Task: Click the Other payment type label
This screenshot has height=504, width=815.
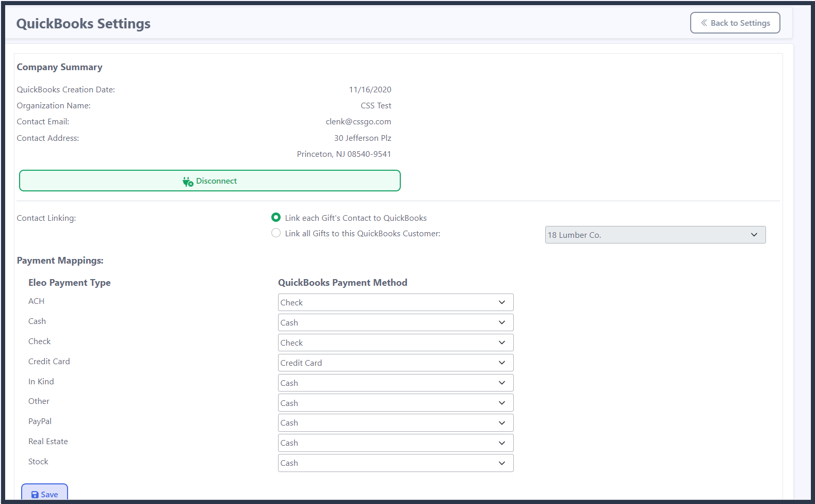Action: pos(39,401)
